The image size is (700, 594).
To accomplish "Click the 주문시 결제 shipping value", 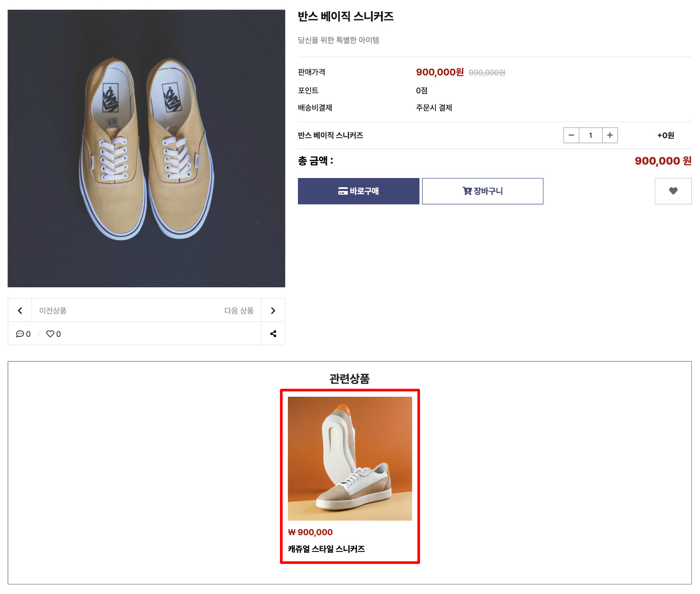I will (434, 108).
